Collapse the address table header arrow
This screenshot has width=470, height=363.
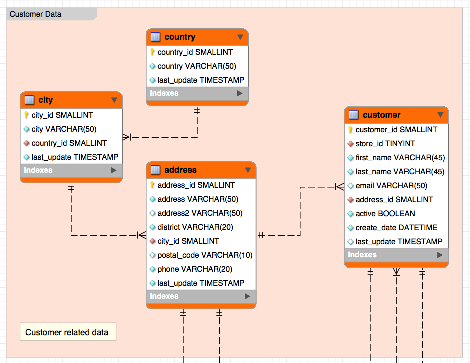pos(248,170)
